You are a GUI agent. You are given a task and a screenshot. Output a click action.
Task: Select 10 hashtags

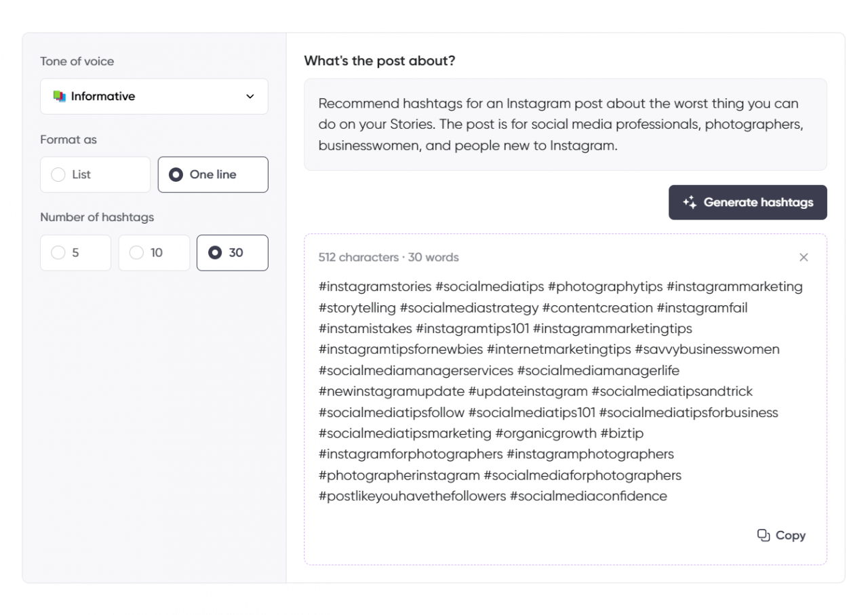tap(154, 252)
